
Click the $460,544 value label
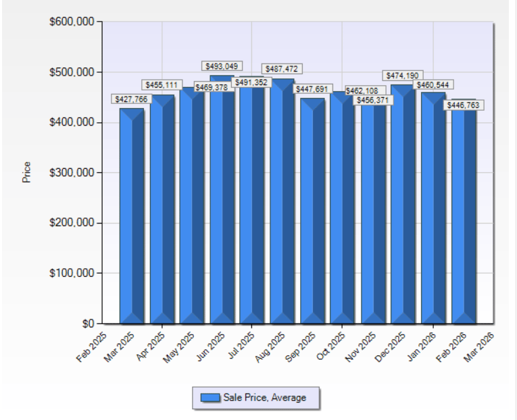point(433,85)
